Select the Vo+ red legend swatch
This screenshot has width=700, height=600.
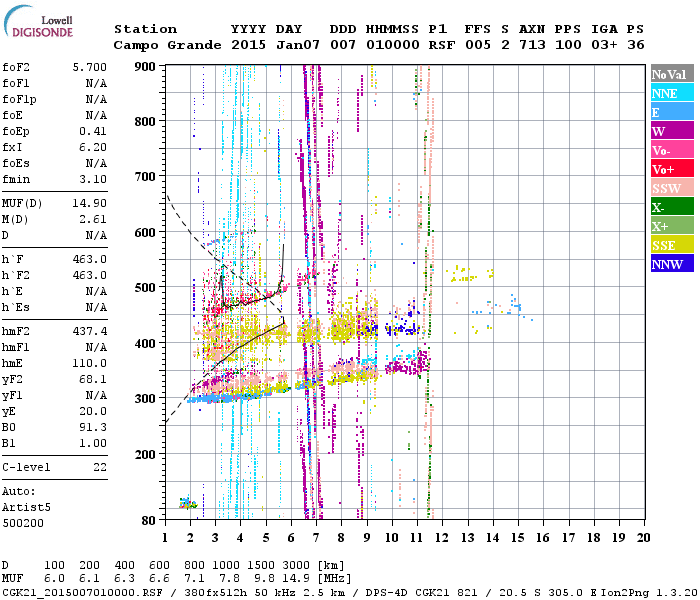672,169
